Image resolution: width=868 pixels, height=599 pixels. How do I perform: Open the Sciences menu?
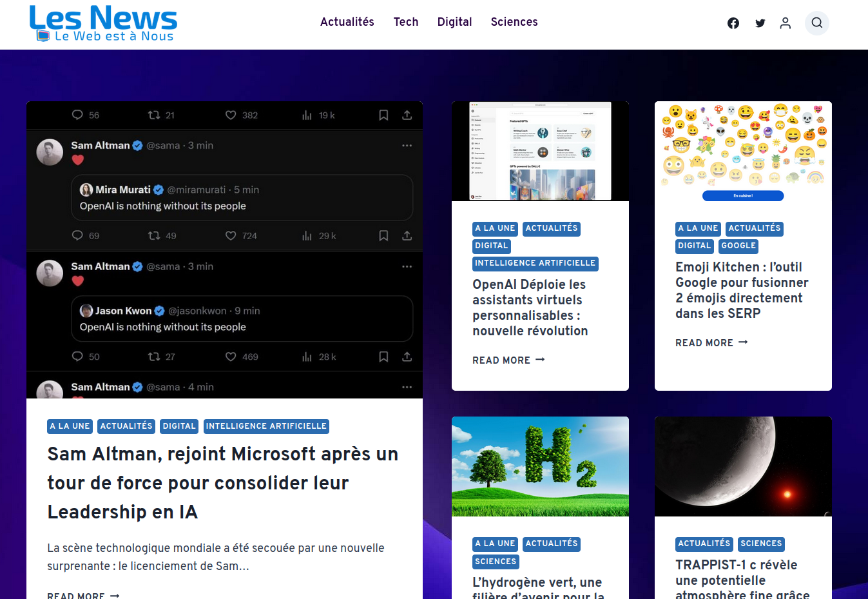pos(514,22)
